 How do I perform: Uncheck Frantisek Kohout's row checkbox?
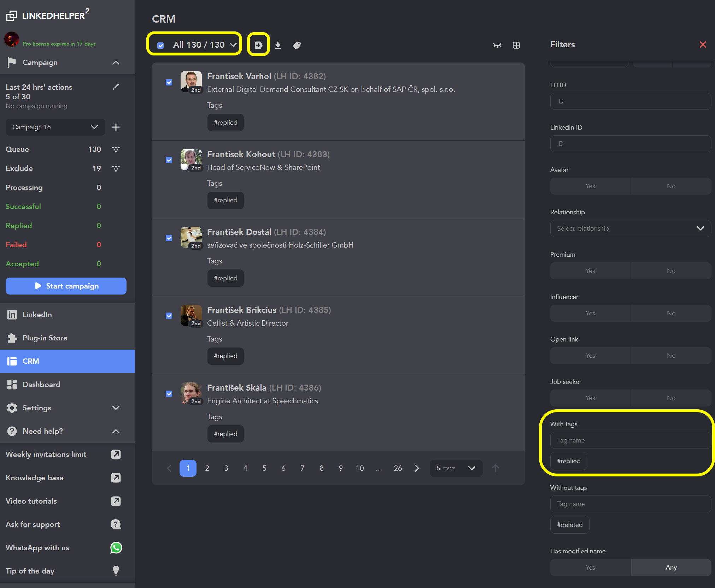pyautogui.click(x=169, y=160)
